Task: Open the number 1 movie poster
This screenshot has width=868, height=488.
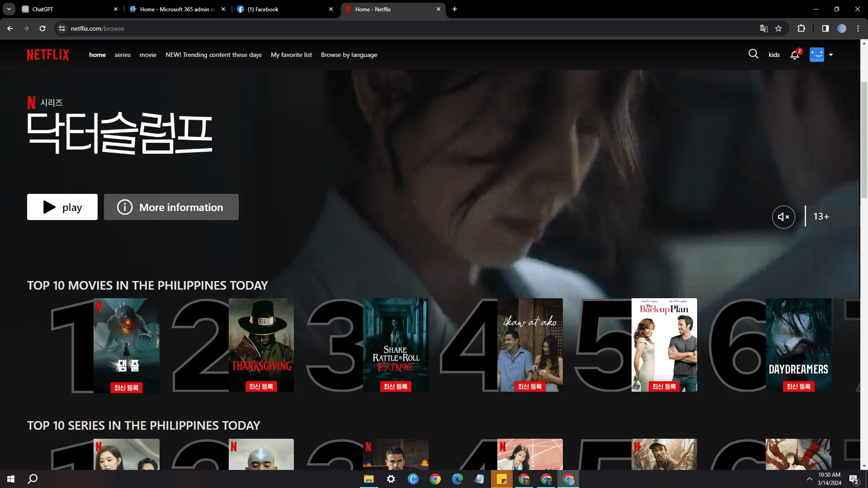Action: (127, 345)
